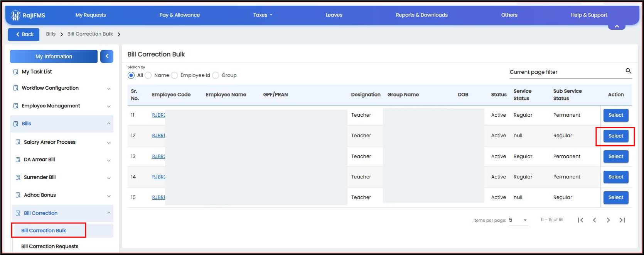Viewport: 644px width, 255px height.
Task: Click the Employee Name column header
Action: (x=226, y=95)
